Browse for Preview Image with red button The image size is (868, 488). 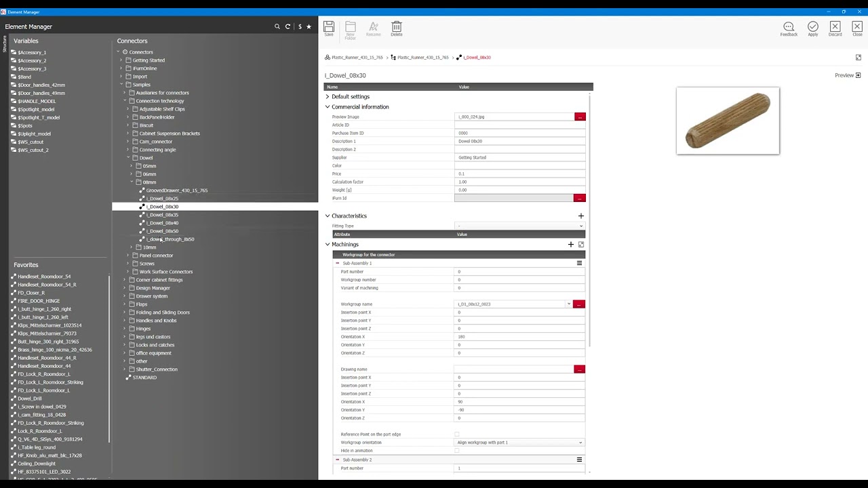580,117
